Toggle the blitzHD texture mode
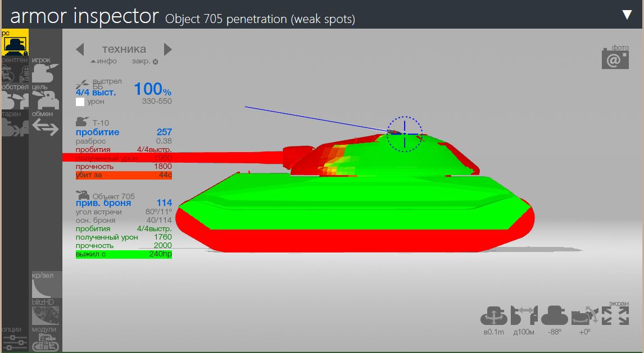Screen dimensions: 644x353 pos(45,312)
